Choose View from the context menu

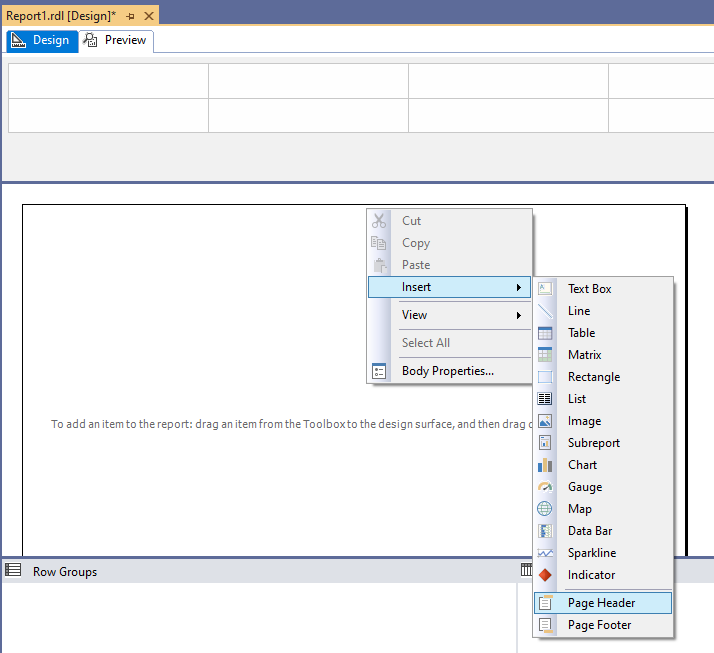coord(449,315)
